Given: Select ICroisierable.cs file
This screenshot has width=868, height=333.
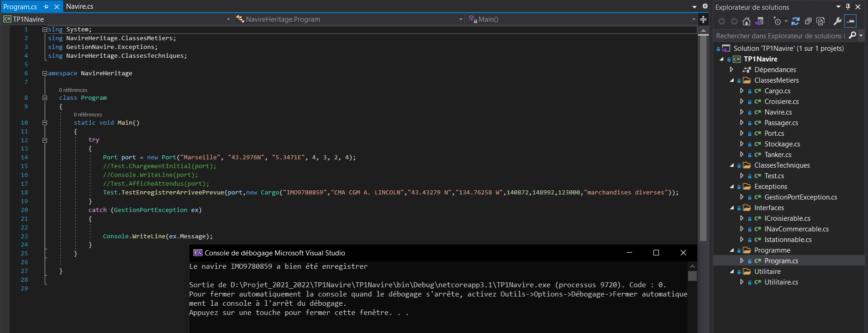Looking at the screenshot, I should pyautogui.click(x=787, y=218).
